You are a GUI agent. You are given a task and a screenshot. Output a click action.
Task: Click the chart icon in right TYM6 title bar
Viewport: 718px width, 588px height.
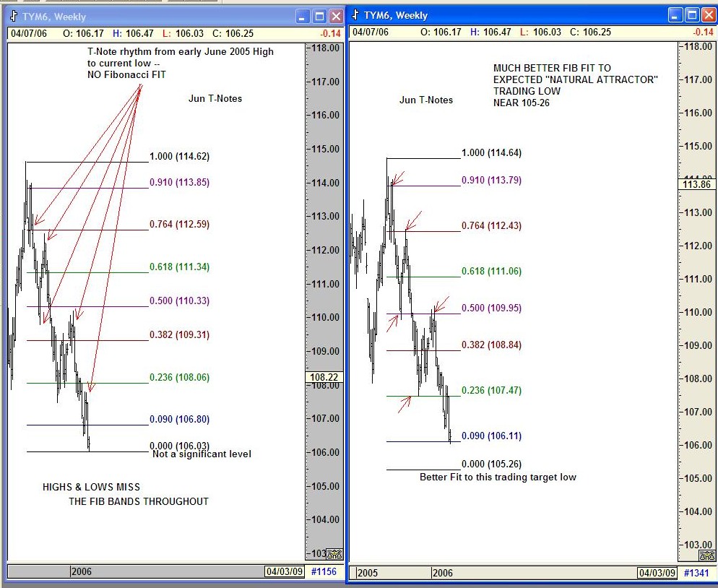[355, 15]
